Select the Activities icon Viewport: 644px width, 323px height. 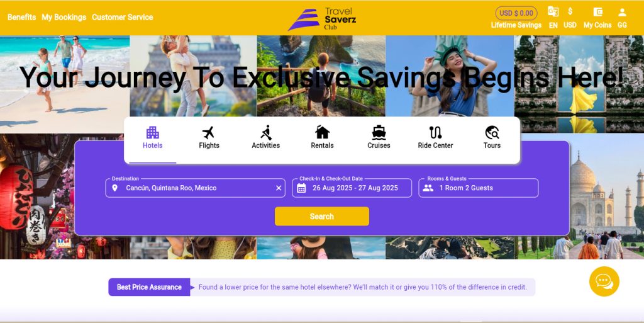click(x=266, y=133)
